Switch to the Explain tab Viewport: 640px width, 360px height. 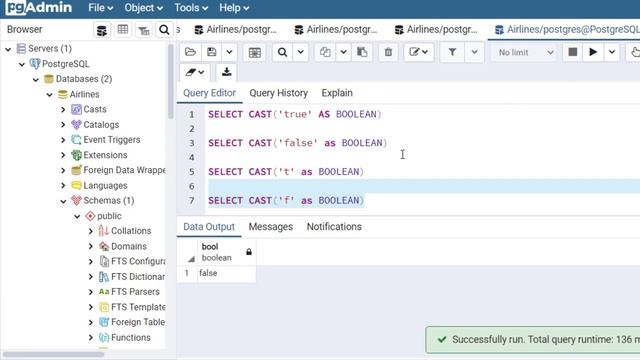[x=337, y=93]
